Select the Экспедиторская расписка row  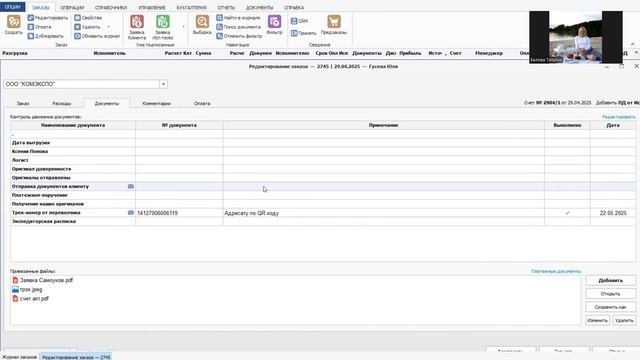coord(322,222)
